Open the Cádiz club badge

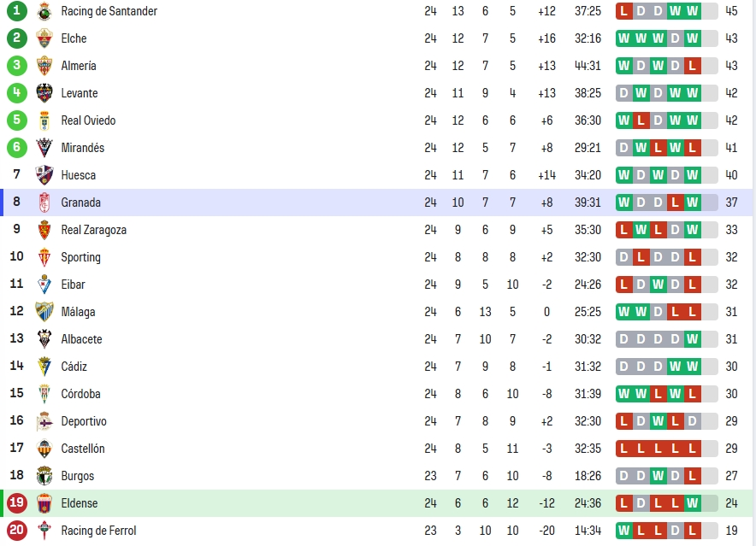pos(44,367)
